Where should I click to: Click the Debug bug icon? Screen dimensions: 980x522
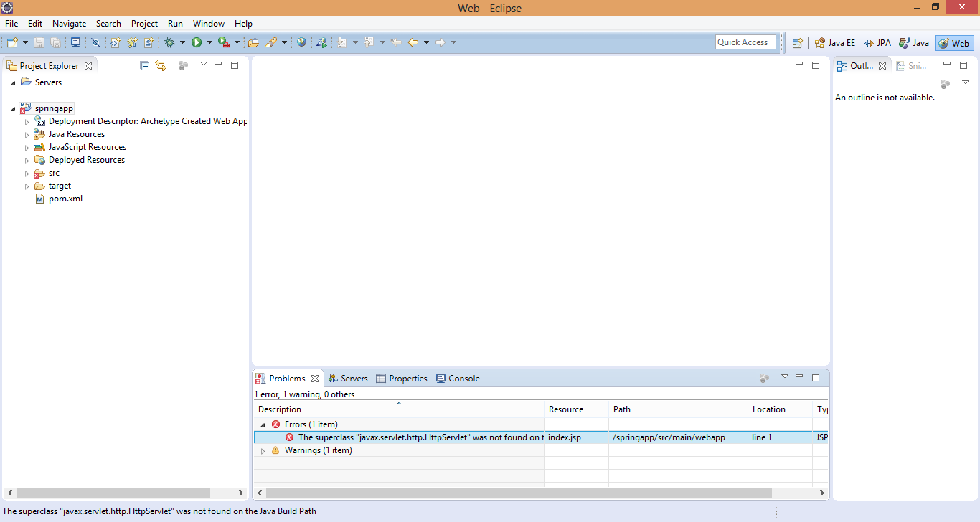170,42
